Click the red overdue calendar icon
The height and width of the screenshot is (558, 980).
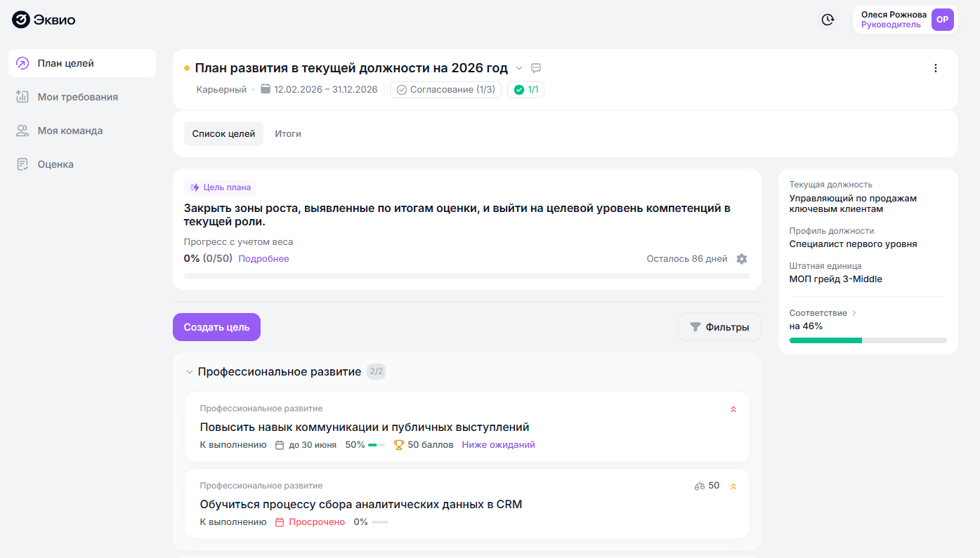[279, 522]
